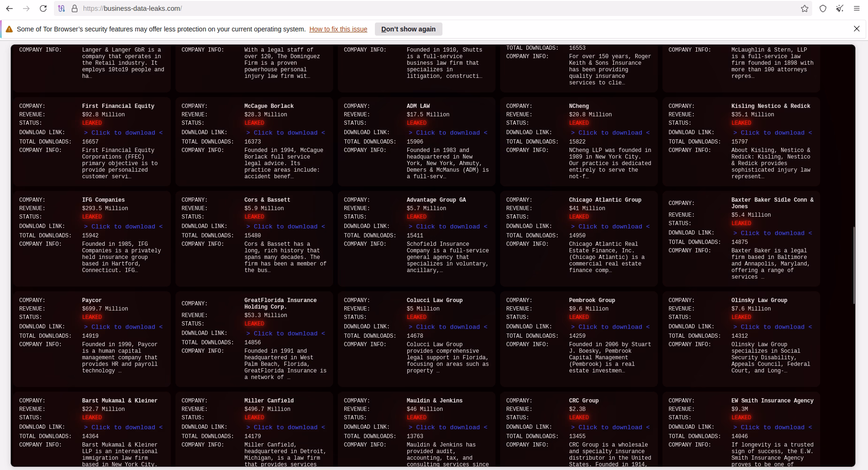The height and width of the screenshot is (470, 868).
Task: Click NCheng company info paragraph
Action: point(610,163)
